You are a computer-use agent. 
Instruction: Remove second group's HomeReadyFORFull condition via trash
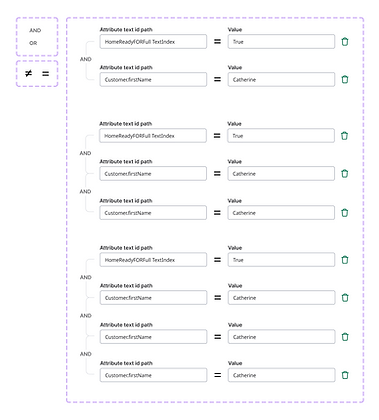(x=345, y=136)
